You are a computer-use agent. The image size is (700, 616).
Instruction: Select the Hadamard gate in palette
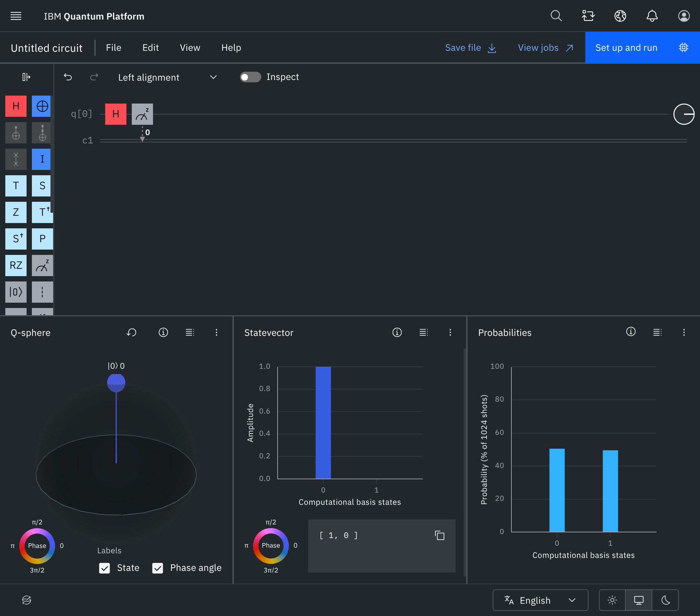coord(16,106)
